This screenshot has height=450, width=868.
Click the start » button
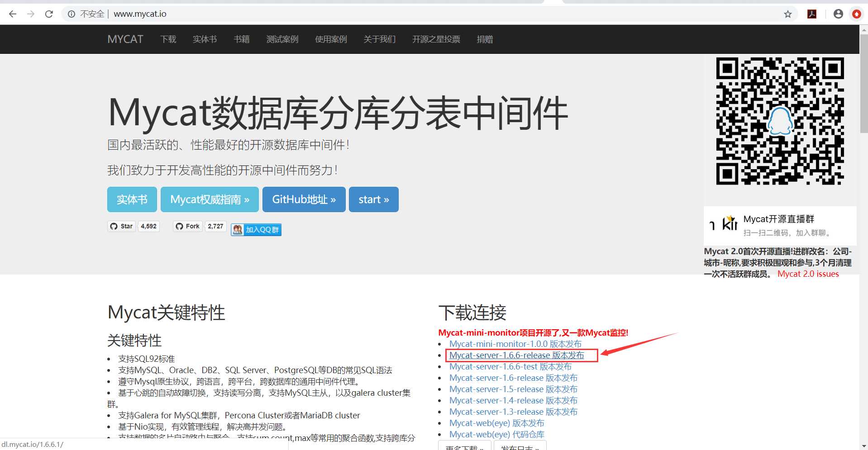374,199
